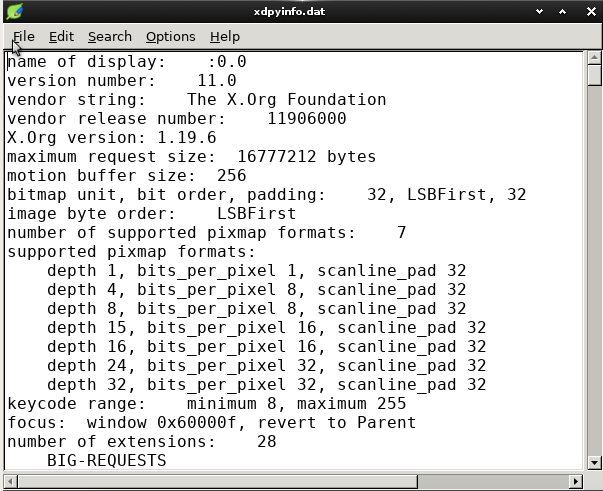Close the xdpyinfo.dat window
This screenshot has height=491, width=603.
click(x=589, y=11)
